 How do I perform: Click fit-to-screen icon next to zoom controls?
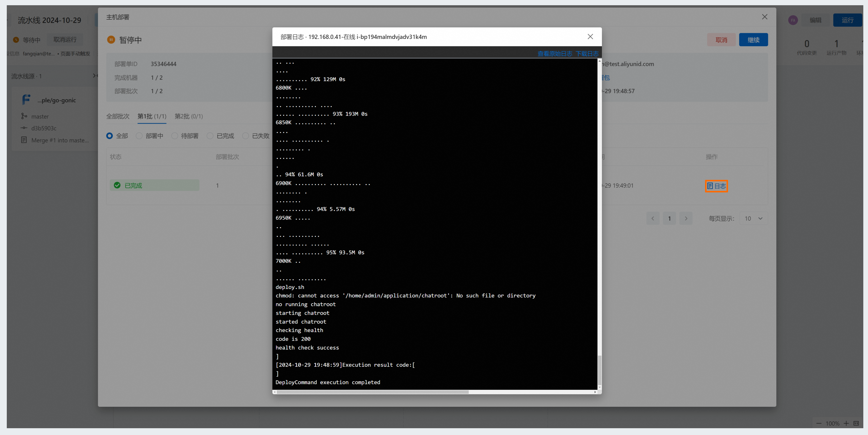coord(856,423)
